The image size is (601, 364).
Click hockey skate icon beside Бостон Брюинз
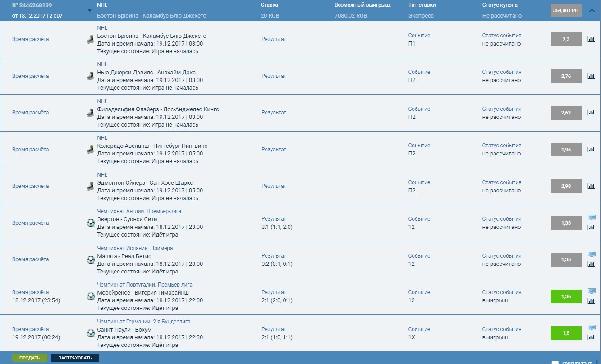[90, 40]
